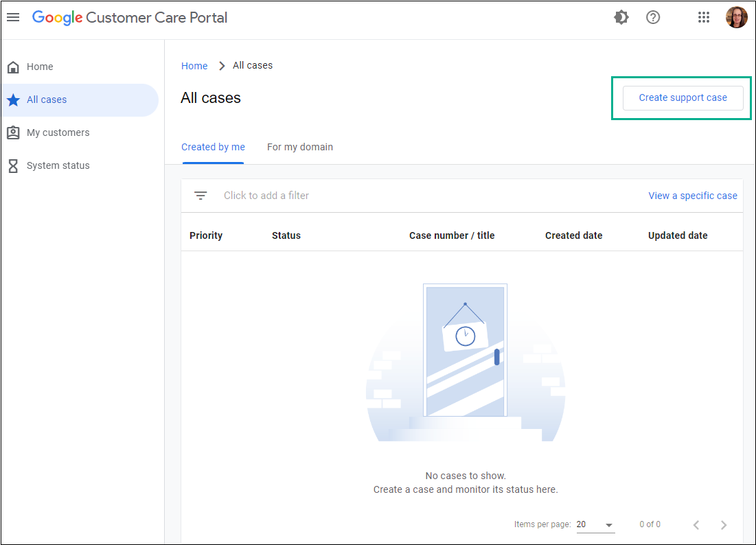Open the Google apps grid
Image resolution: width=756 pixels, height=545 pixels.
[x=703, y=18]
